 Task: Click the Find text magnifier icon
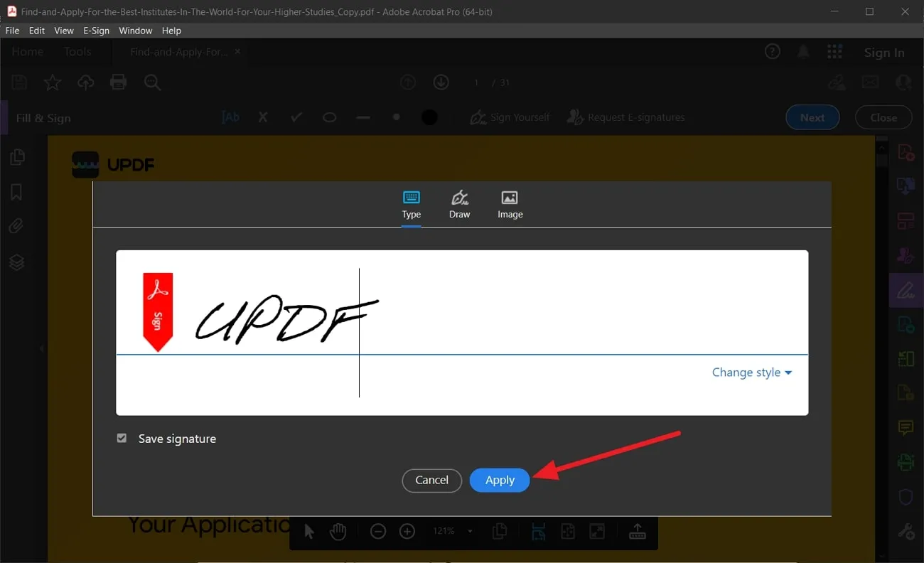(152, 82)
